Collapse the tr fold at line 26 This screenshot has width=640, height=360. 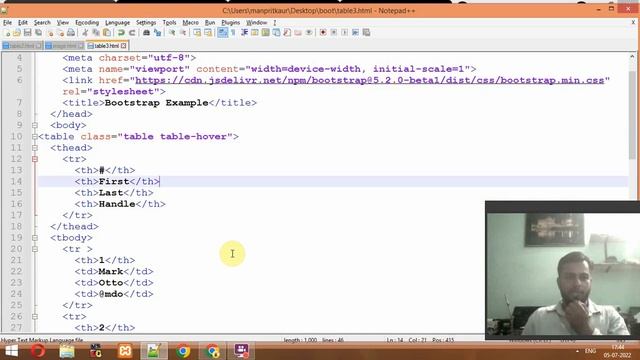(x=35, y=317)
